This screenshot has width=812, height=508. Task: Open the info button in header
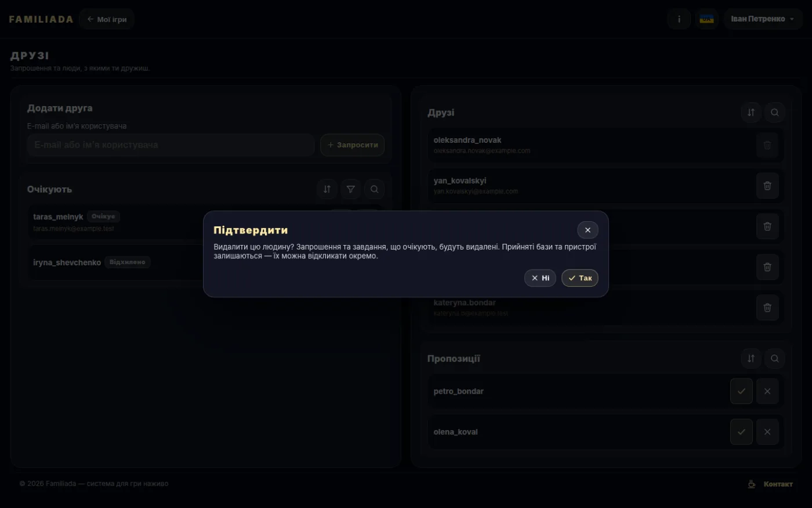click(x=679, y=19)
